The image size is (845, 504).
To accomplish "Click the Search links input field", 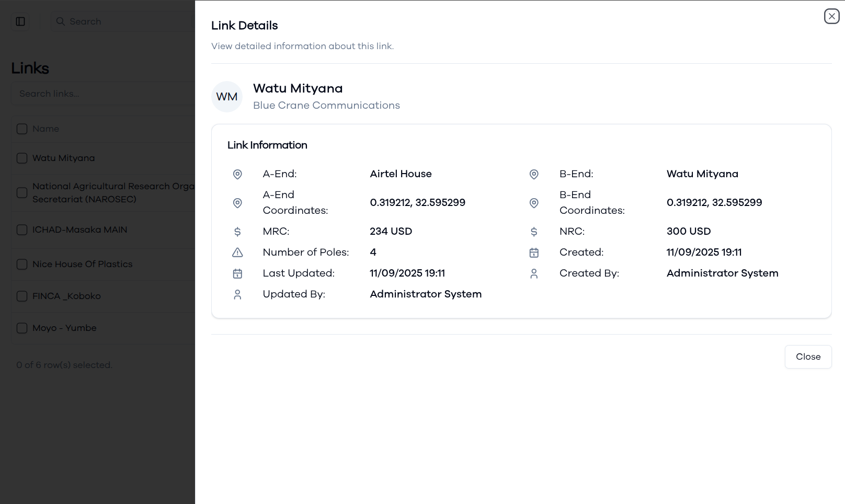I will 103,94.
